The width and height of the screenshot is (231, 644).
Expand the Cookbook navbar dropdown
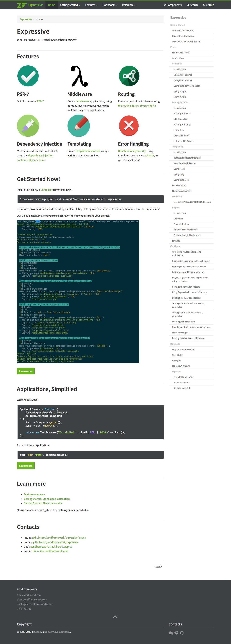click(110, 5)
